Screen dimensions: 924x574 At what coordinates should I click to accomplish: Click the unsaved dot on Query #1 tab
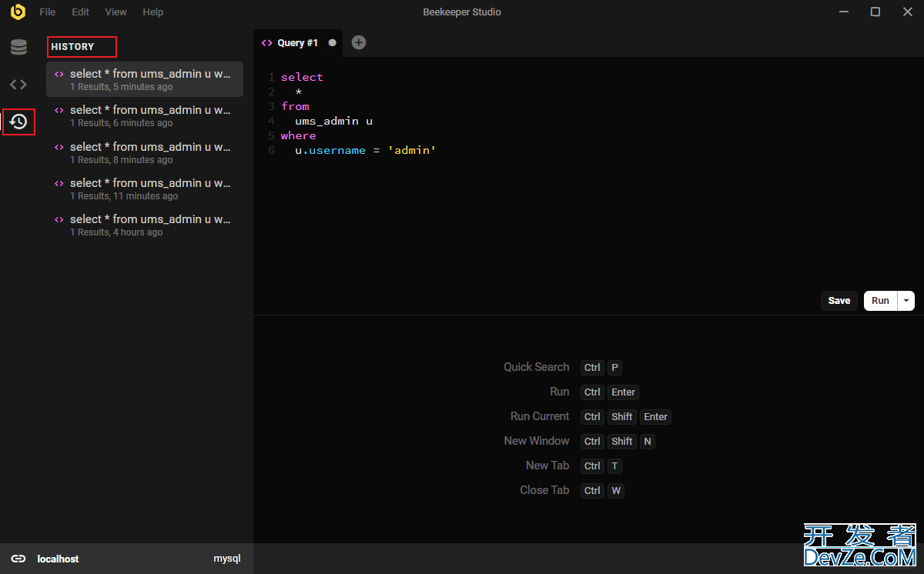coord(333,43)
